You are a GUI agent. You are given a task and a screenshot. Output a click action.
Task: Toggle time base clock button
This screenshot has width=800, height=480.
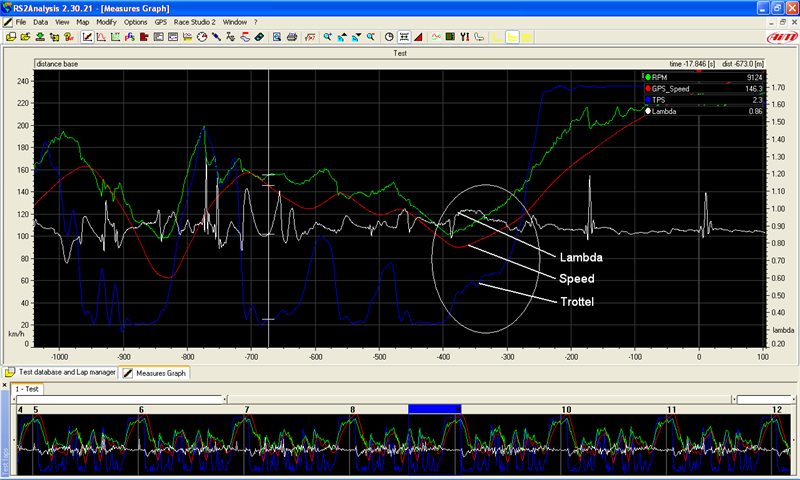(389, 37)
